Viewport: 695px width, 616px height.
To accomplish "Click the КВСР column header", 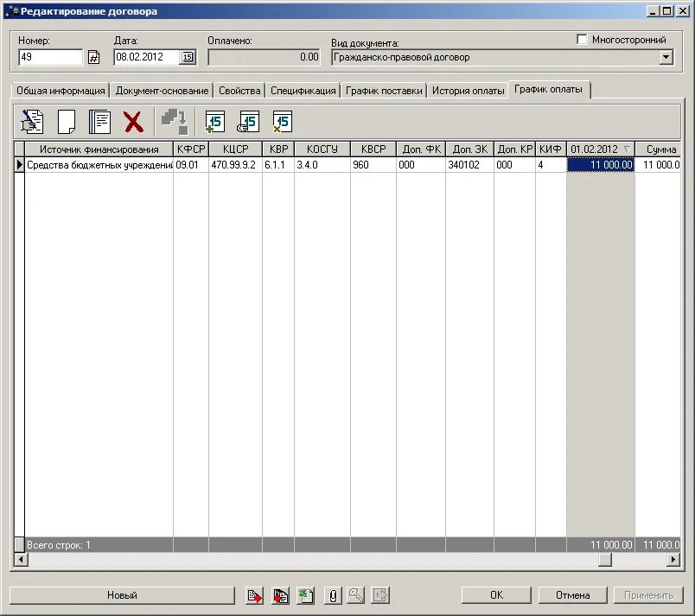I will 373,149.
